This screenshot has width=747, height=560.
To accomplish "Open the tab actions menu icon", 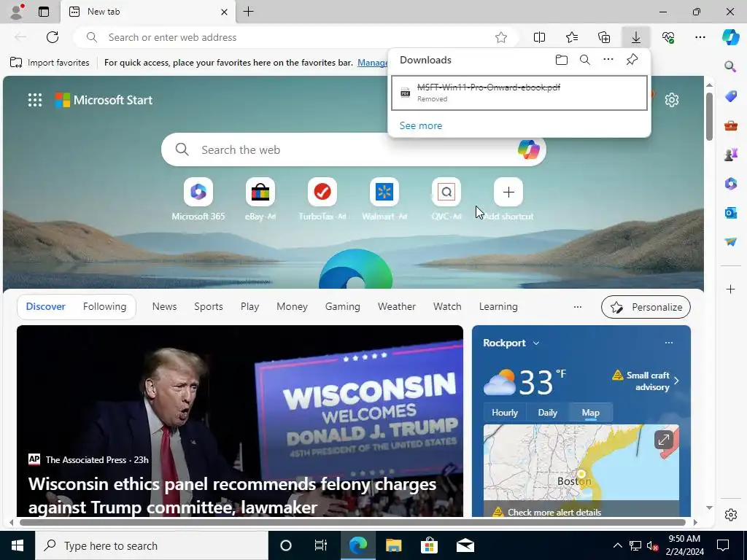I will [44, 12].
